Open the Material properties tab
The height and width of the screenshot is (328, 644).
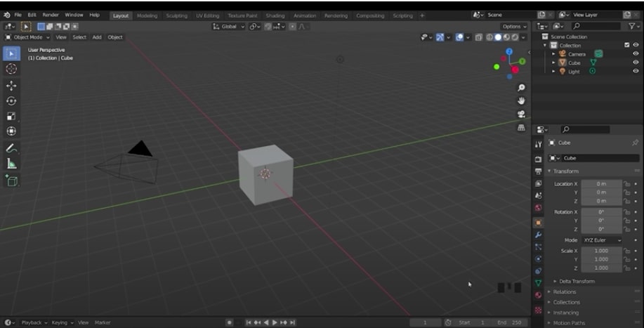pos(539,295)
